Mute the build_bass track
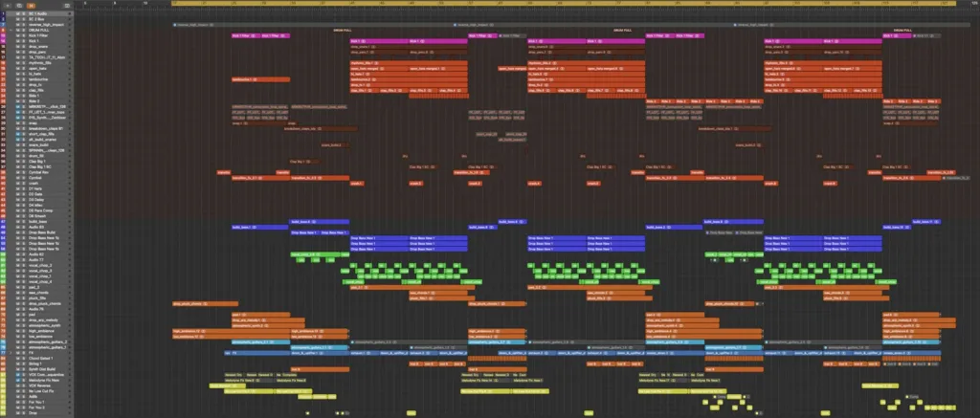This screenshot has width=980, height=418. (18, 221)
